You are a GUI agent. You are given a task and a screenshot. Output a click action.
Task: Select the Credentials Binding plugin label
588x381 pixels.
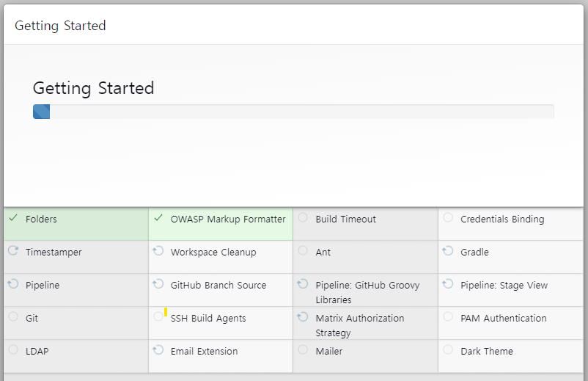click(502, 219)
